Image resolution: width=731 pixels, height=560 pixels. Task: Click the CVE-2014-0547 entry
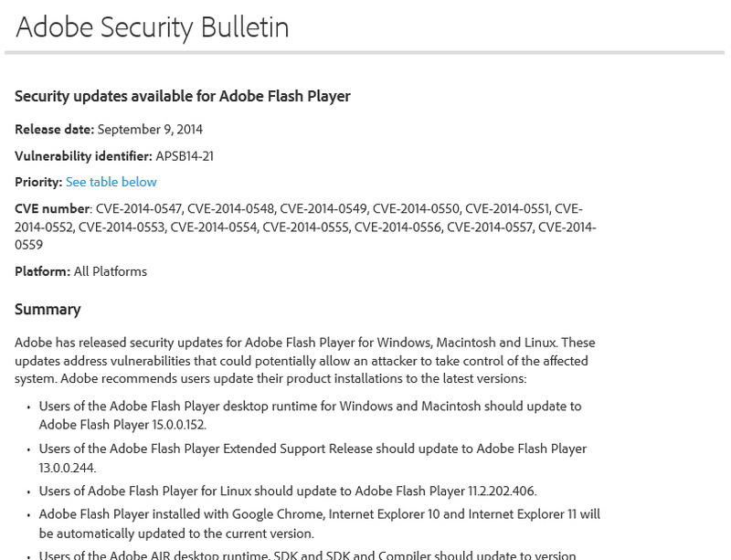coord(138,209)
